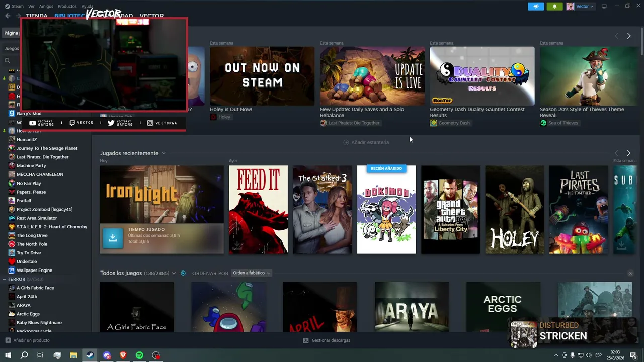Select Project Zomboid [legacy41] in the sidebar

[44, 209]
